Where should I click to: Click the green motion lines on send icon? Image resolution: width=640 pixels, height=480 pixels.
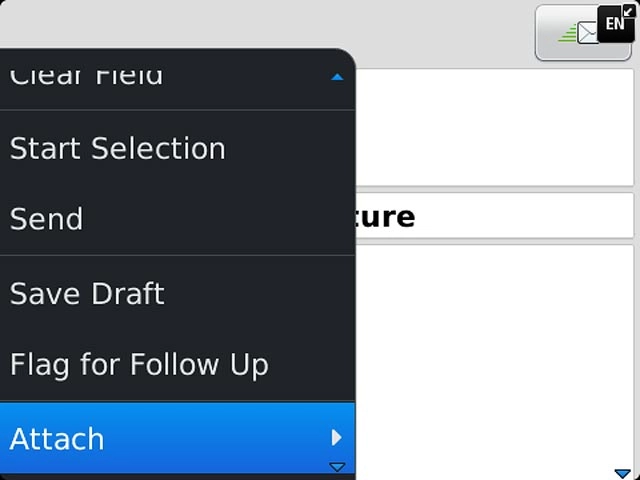[x=567, y=34]
